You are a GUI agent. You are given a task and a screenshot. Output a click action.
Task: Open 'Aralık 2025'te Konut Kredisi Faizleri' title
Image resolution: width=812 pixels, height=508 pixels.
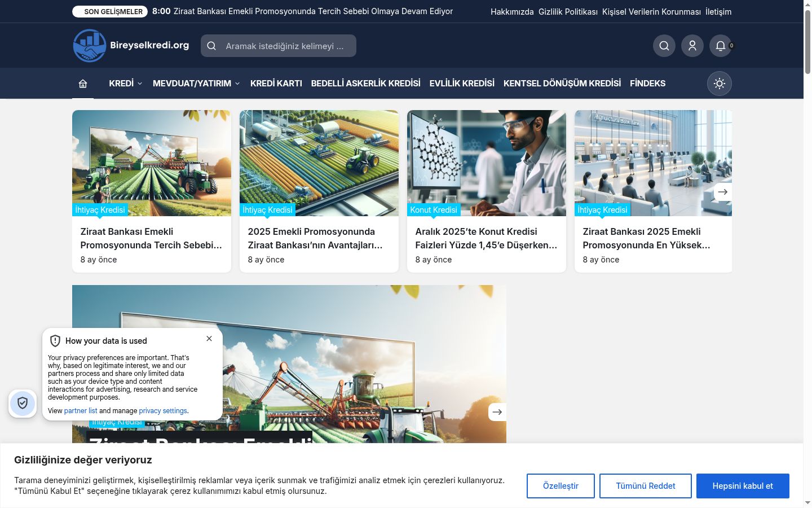[x=486, y=238]
